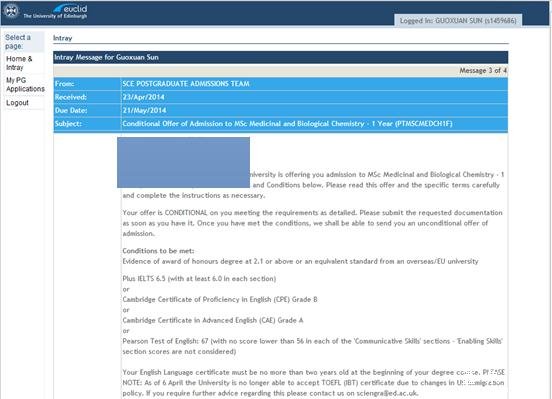Image resolution: width=552 pixels, height=399 pixels.
Task: Click the University of Edinburgh crest logo
Action: 11,11
